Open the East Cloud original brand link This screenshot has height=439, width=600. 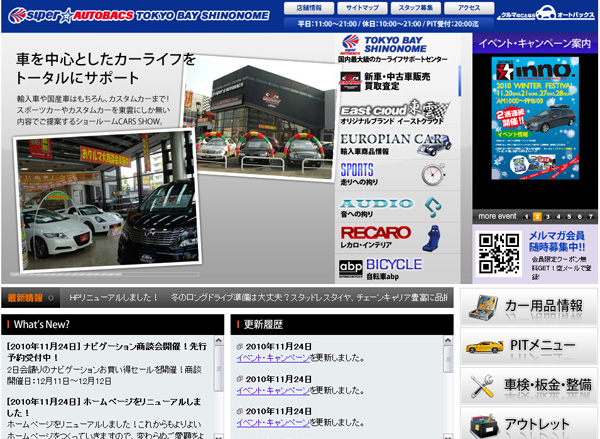395,112
